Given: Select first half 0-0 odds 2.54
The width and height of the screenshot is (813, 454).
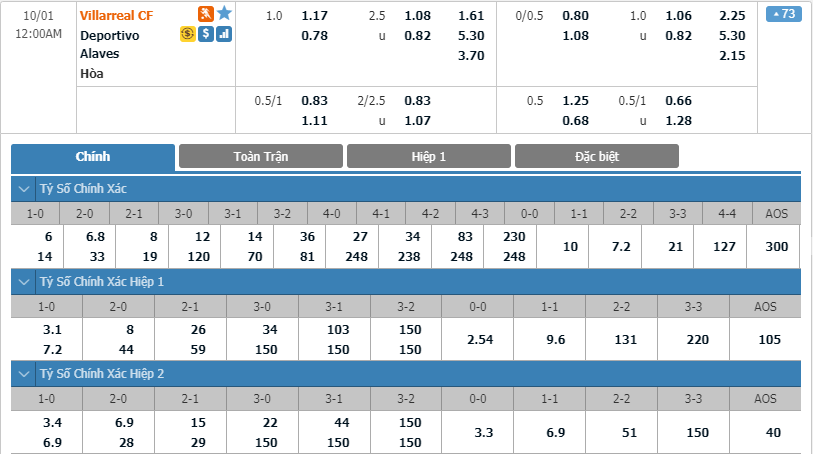Looking at the screenshot, I should click(480, 340).
